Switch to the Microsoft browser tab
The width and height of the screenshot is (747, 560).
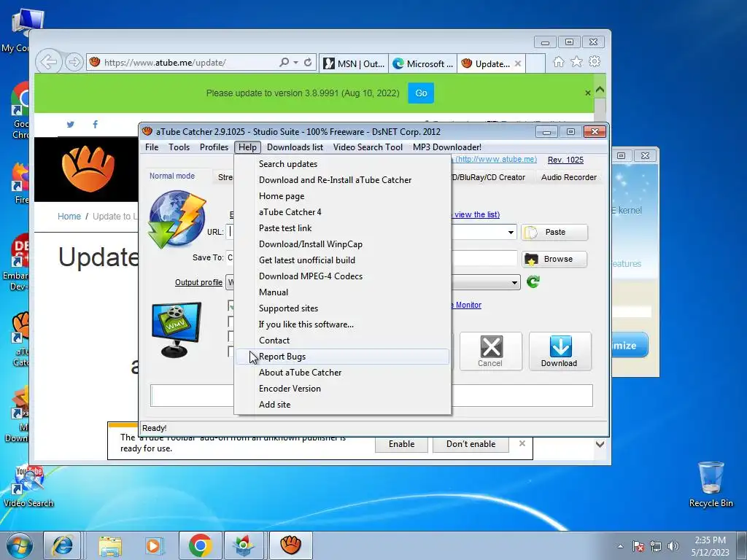pos(423,63)
